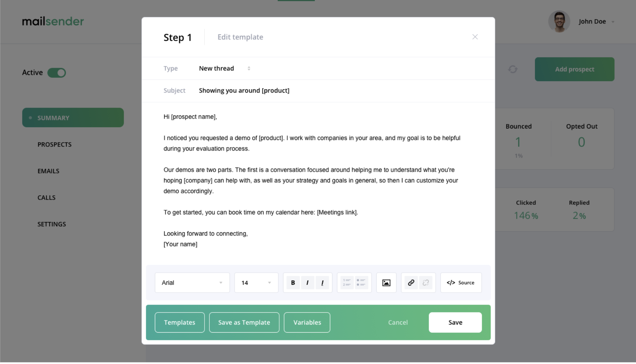Open the Templates menu
The width and height of the screenshot is (636, 364).
(x=180, y=322)
